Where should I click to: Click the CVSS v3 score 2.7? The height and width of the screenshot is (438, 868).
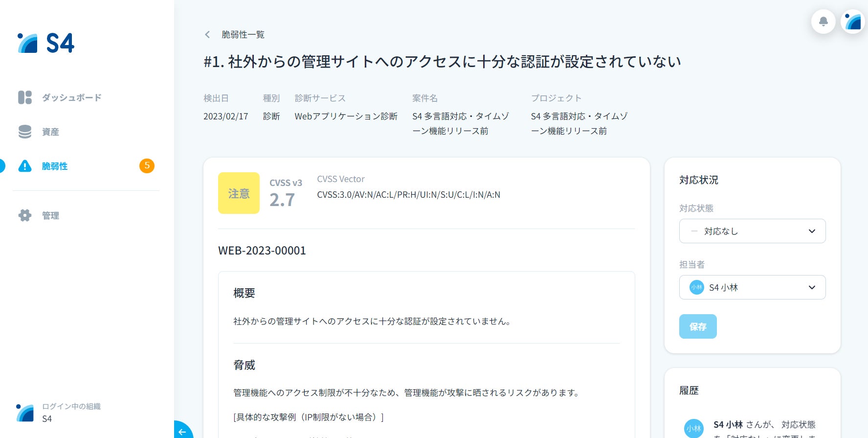[282, 200]
